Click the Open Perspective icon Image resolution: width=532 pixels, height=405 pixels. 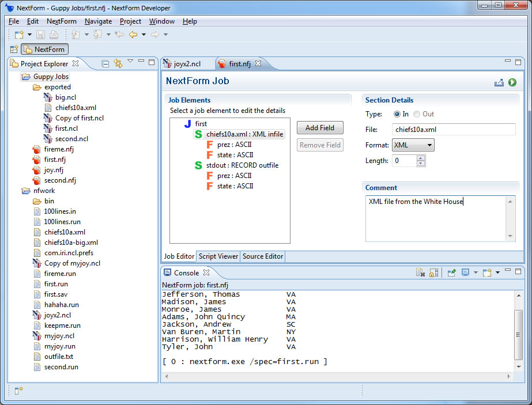click(14, 50)
